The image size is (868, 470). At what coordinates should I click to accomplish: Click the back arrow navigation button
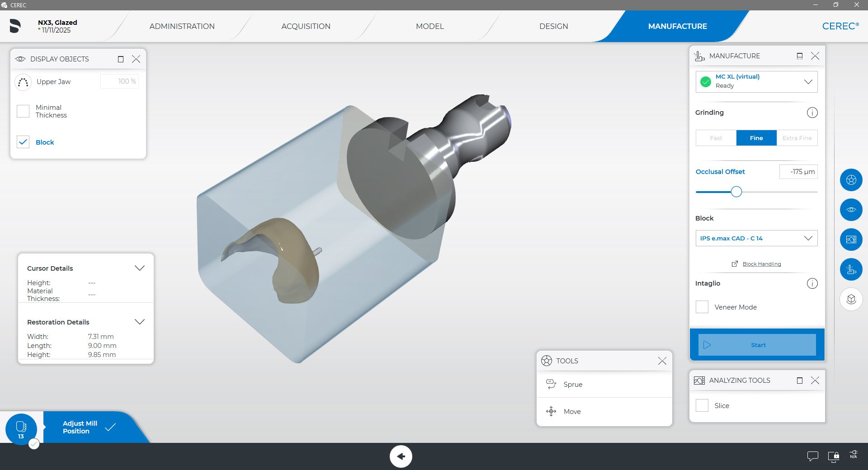(x=401, y=456)
